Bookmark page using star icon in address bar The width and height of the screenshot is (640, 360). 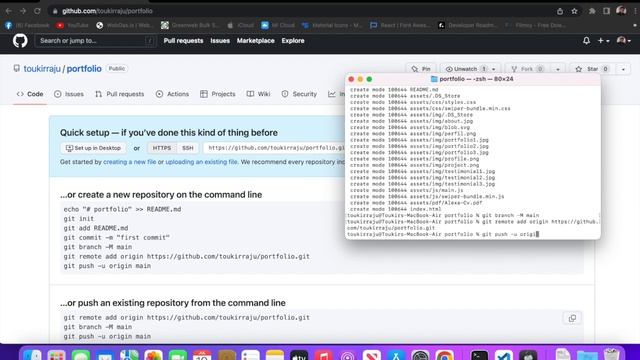[574, 11]
